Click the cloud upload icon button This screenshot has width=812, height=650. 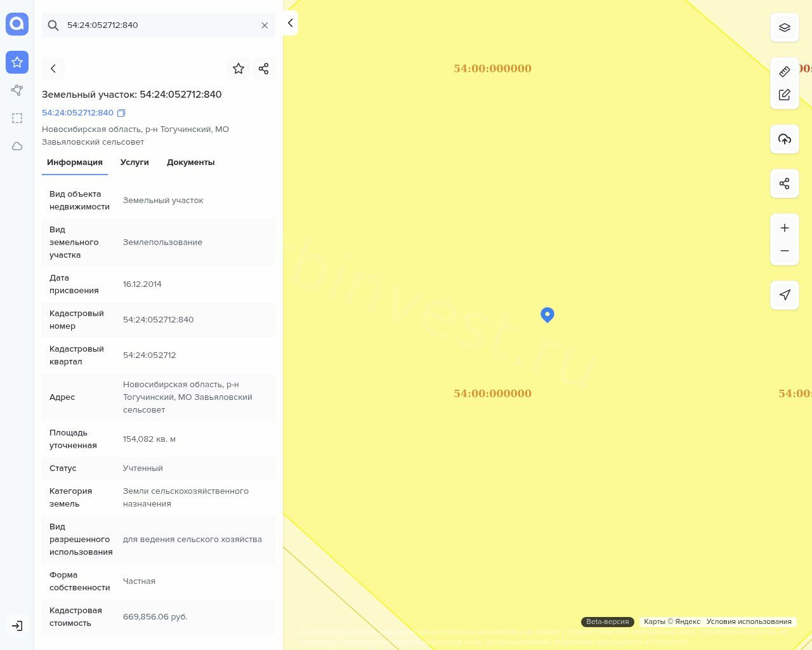point(784,139)
